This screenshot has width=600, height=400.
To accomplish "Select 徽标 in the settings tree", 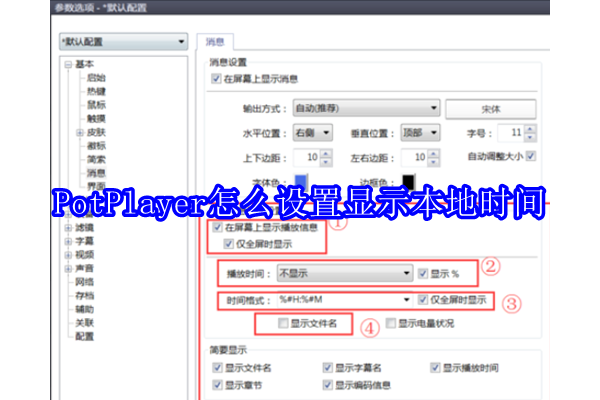I will coord(96,145).
